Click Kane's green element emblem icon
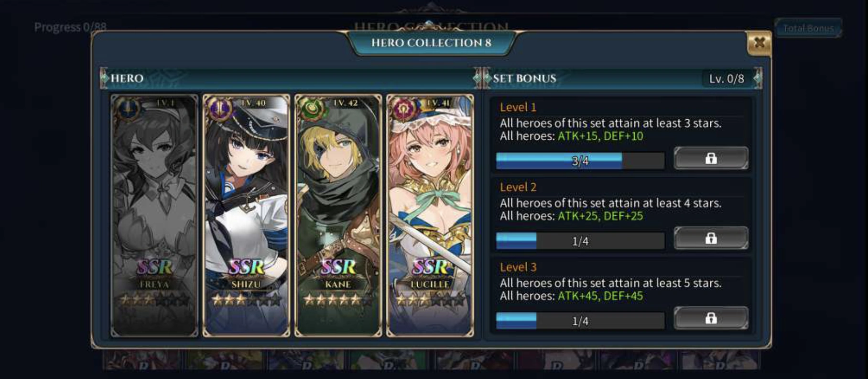The image size is (868, 379). (x=312, y=109)
